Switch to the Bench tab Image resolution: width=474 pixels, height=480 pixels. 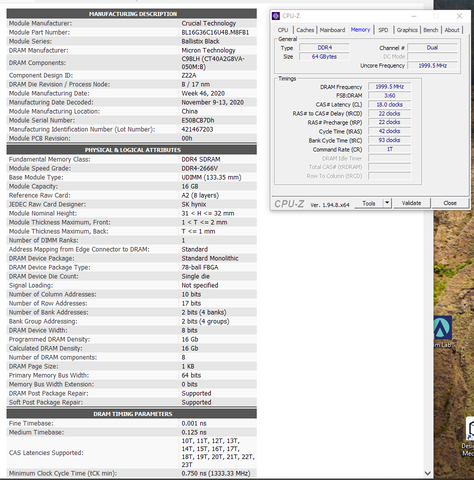tap(431, 30)
